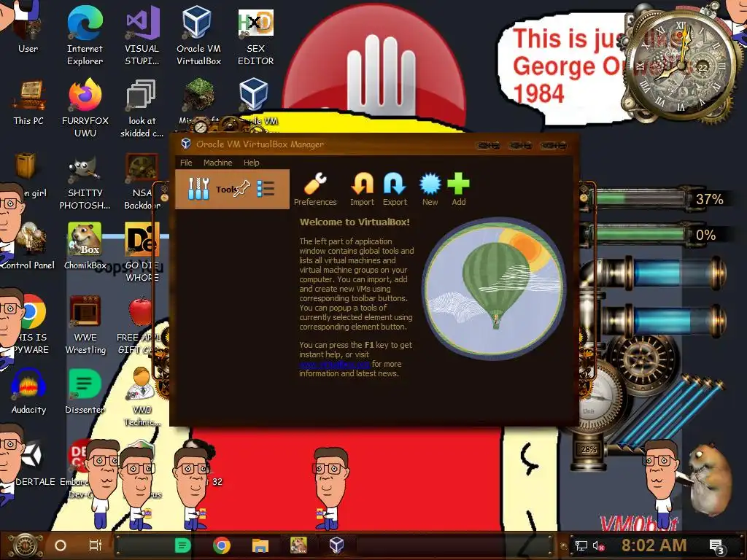Select the NSA Backdoor desktop icon

click(142, 181)
